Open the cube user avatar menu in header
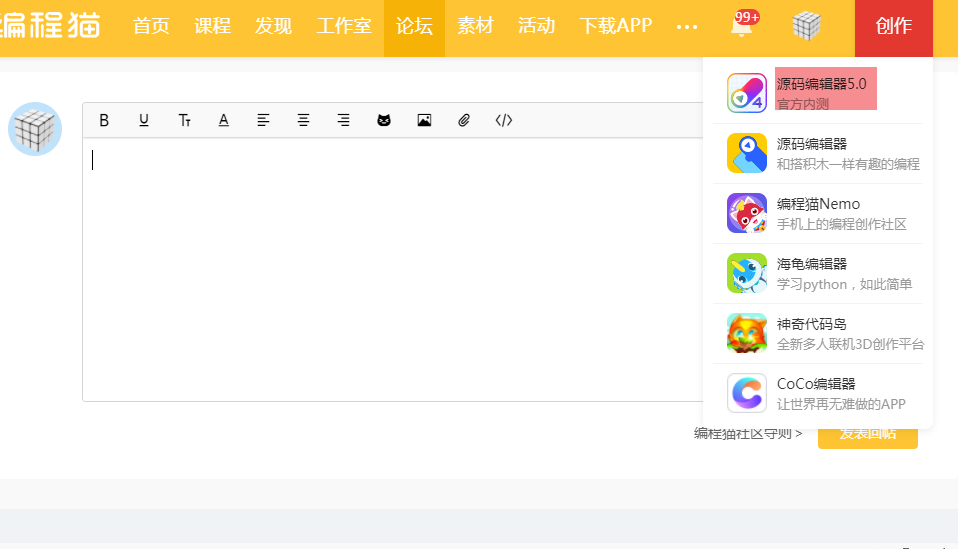The width and height of the screenshot is (958, 549). 806,26
